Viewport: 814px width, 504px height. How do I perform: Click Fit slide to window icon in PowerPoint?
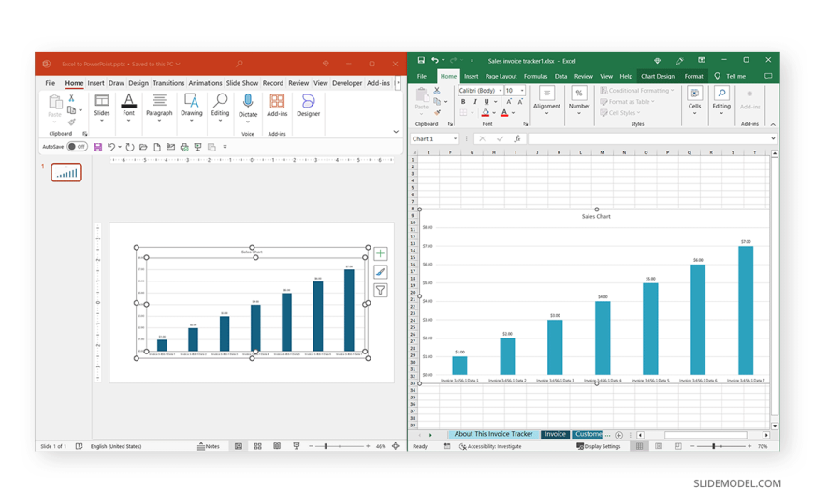coord(396,446)
